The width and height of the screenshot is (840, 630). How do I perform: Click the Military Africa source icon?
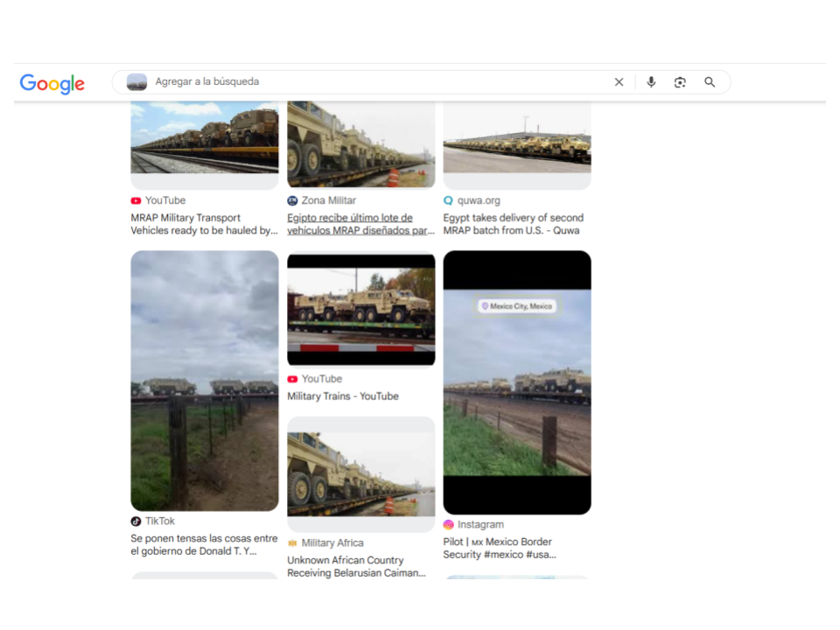(292, 543)
